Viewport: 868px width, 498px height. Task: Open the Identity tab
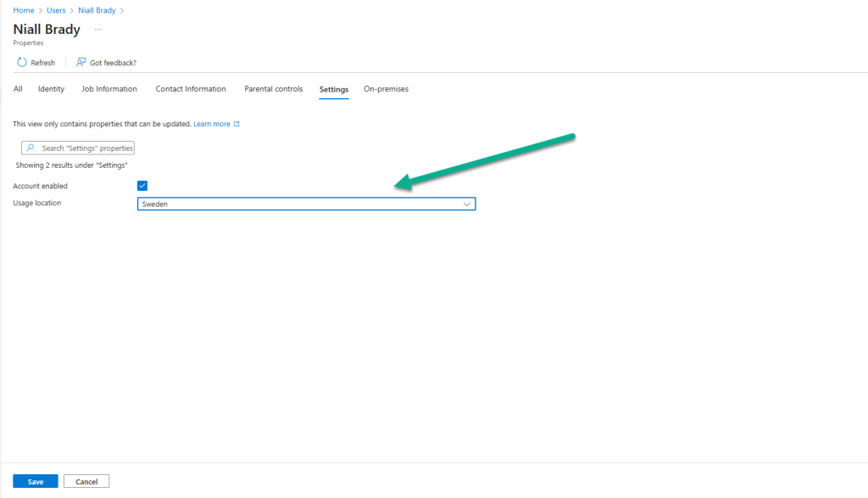[51, 89]
